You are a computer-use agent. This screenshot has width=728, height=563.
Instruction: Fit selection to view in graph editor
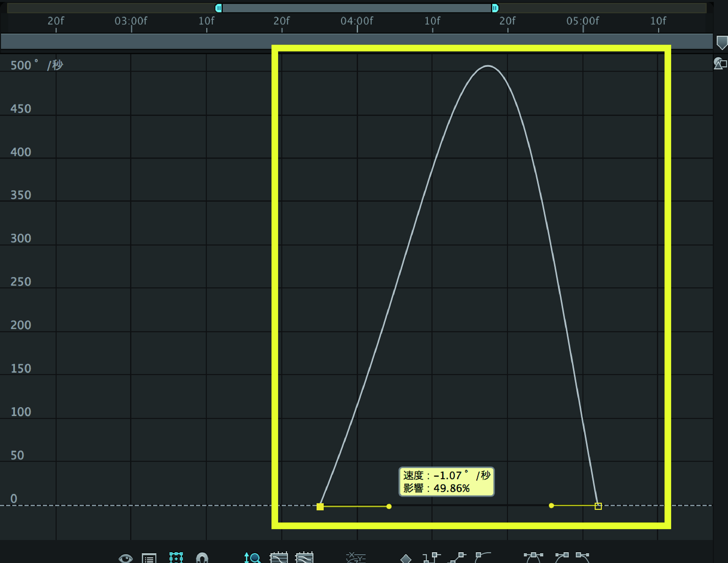[x=279, y=558]
